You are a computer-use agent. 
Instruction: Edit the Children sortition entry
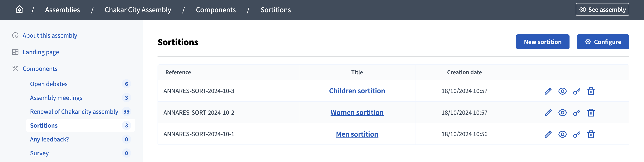548,91
